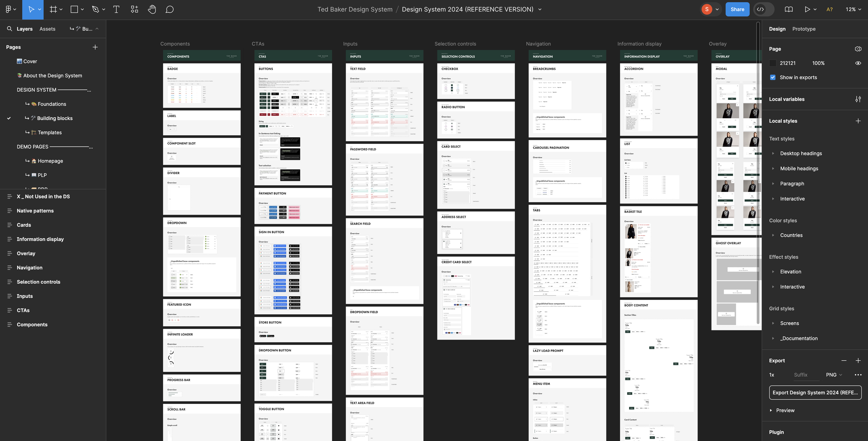
Task: Expand Desktop headings text styles
Action: [773, 153]
